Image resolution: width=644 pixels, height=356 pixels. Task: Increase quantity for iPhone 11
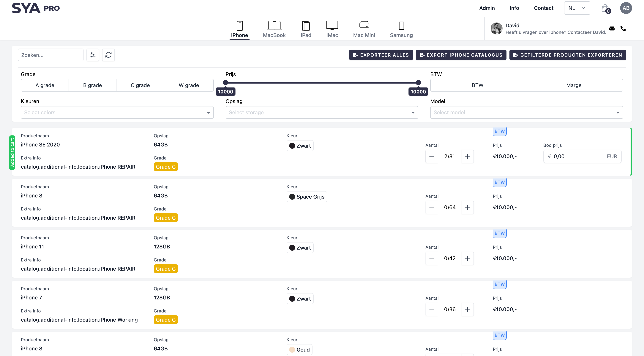pos(467,258)
